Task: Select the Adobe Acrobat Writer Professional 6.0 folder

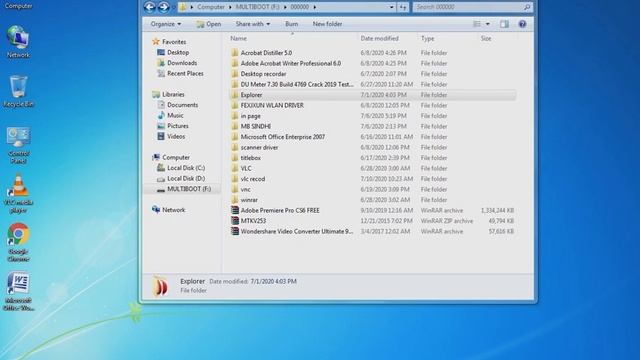Action: 291,63
